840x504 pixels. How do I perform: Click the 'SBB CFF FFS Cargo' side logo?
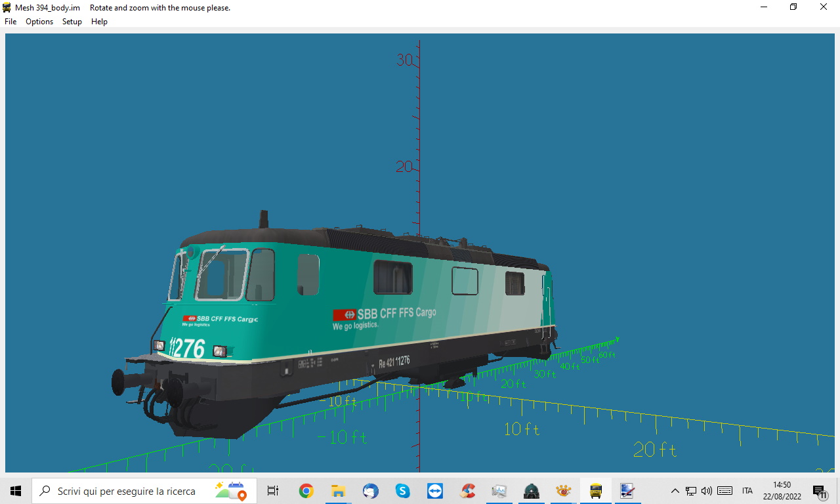point(384,314)
